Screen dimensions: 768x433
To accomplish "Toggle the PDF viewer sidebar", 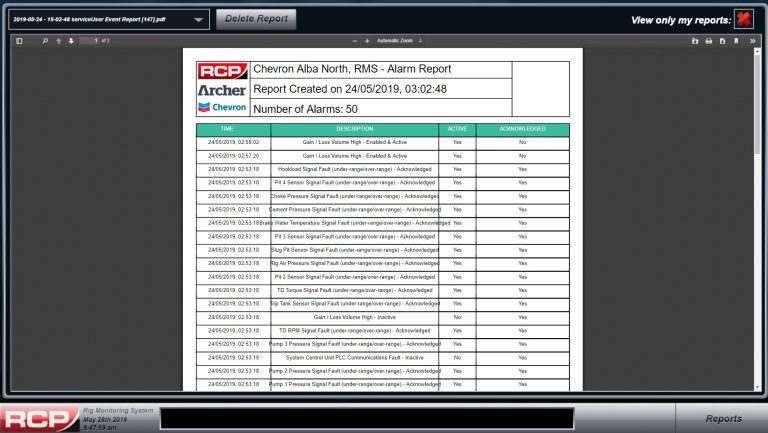I will pos(19,41).
